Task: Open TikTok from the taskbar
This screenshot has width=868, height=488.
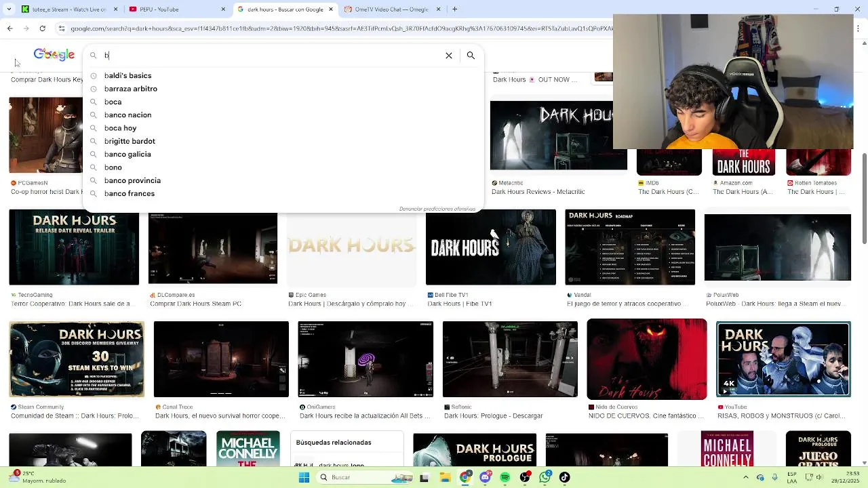Action: click(564, 477)
